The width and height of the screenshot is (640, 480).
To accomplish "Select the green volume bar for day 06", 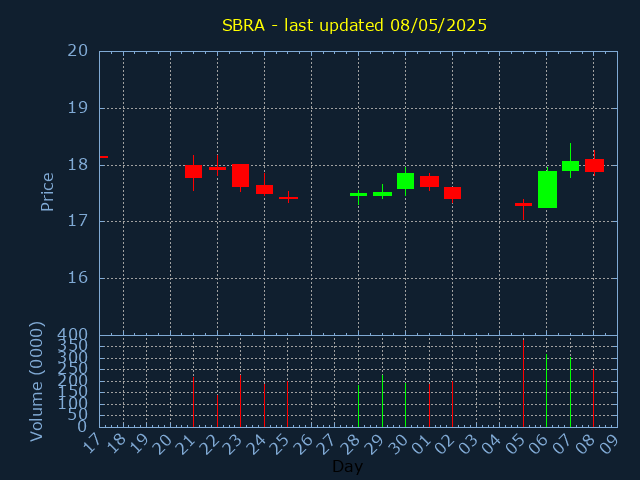I will (x=547, y=391).
